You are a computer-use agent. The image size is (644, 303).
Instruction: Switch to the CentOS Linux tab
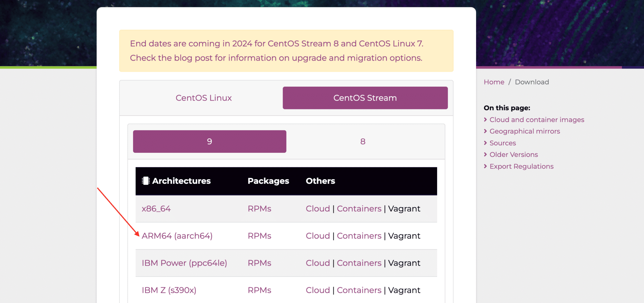coord(204,98)
